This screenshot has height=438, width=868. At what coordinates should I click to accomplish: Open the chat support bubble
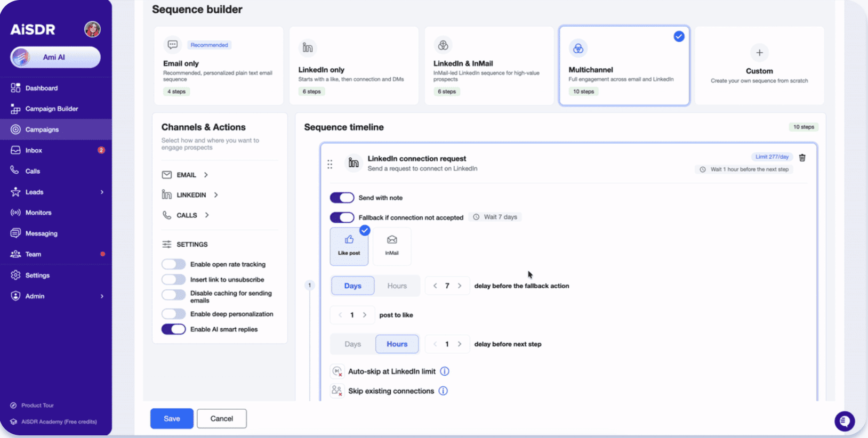[x=845, y=421]
